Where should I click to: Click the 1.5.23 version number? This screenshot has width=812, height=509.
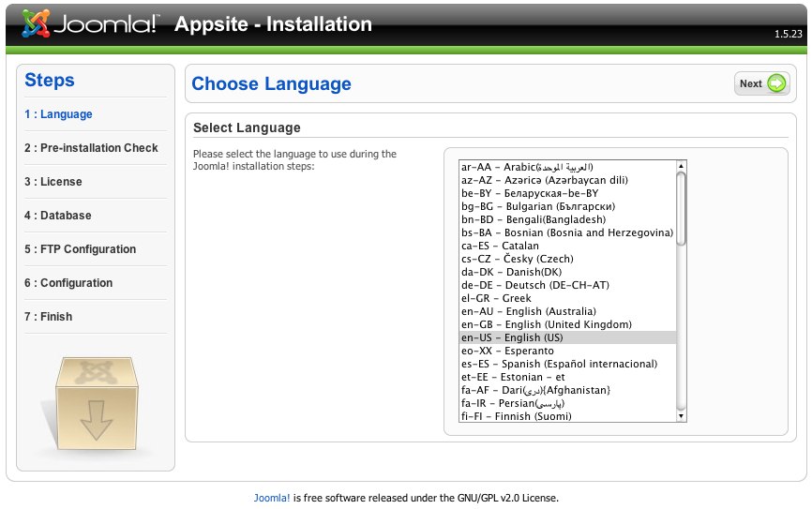789,34
